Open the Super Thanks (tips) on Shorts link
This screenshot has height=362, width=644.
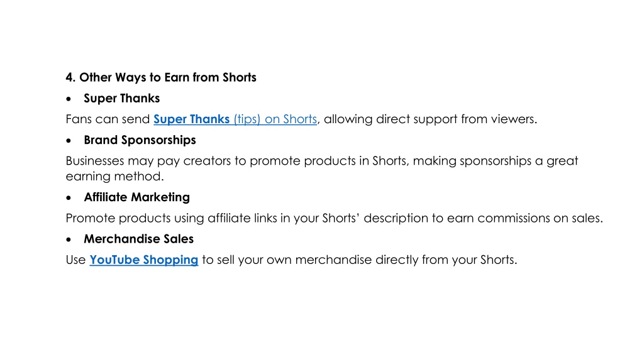tap(235, 119)
